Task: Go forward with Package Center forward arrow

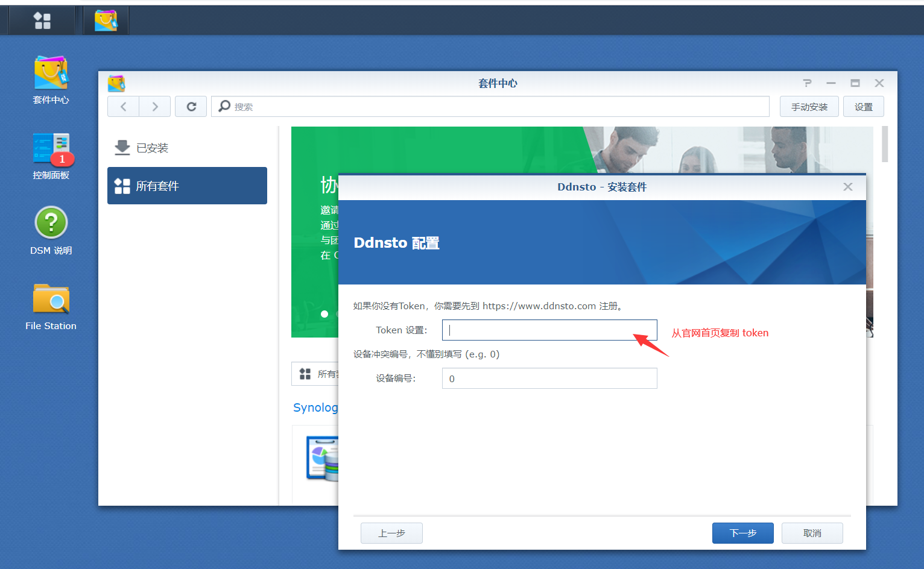Action: click(155, 107)
